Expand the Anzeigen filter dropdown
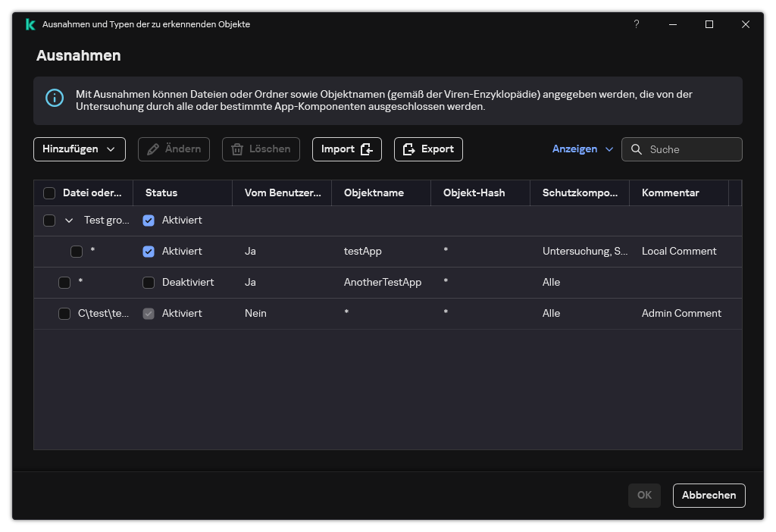Image resolution: width=776 pixels, height=532 pixels. [x=582, y=149]
